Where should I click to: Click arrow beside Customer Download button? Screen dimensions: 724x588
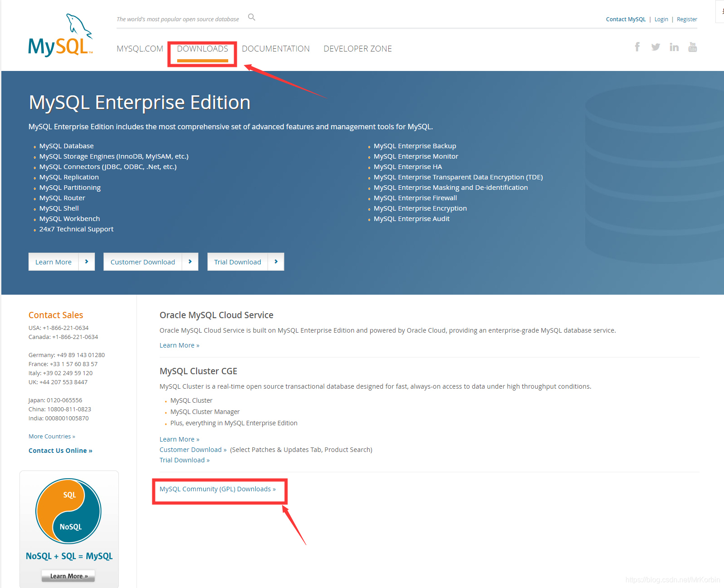190,262
